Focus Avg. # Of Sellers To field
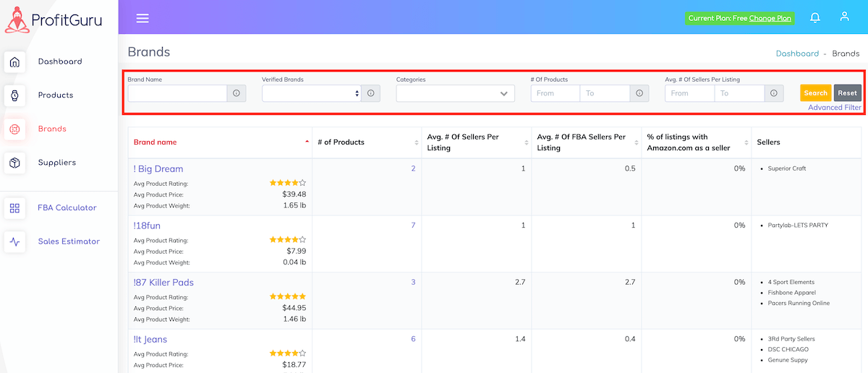868x373 pixels. click(739, 93)
